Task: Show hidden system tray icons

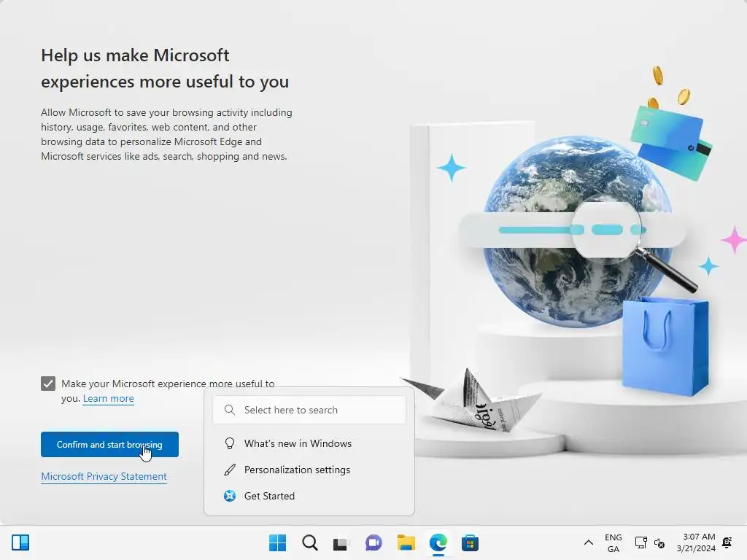Action: point(589,542)
